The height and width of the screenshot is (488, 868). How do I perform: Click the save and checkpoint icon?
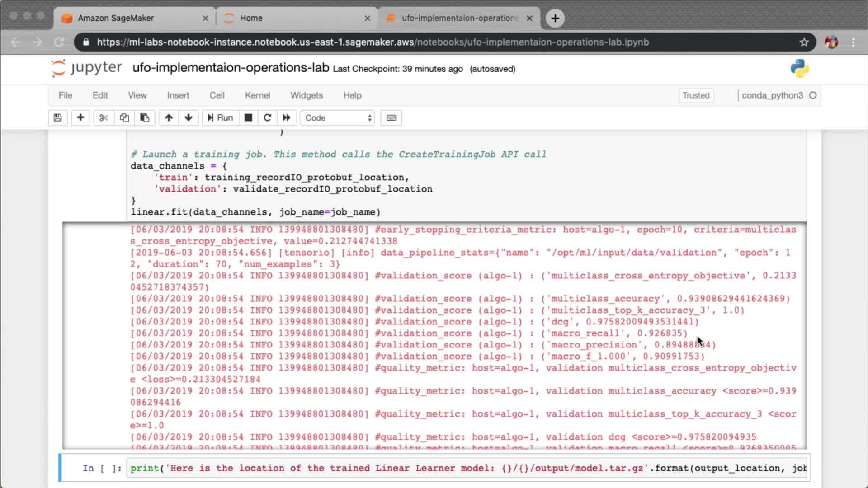coord(57,118)
